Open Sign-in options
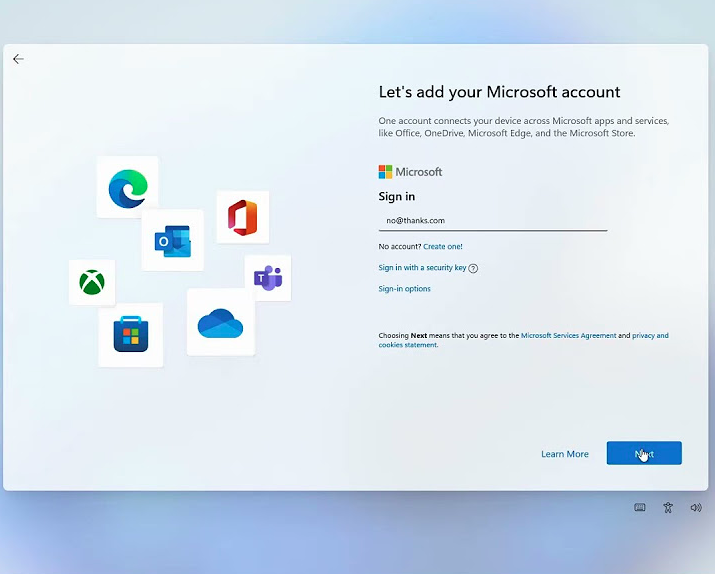 pos(404,289)
